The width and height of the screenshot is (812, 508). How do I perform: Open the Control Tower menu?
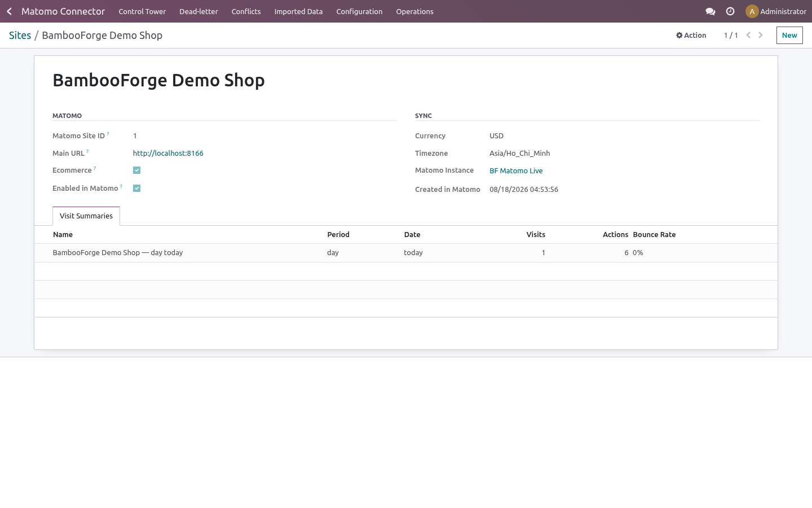[142, 11]
